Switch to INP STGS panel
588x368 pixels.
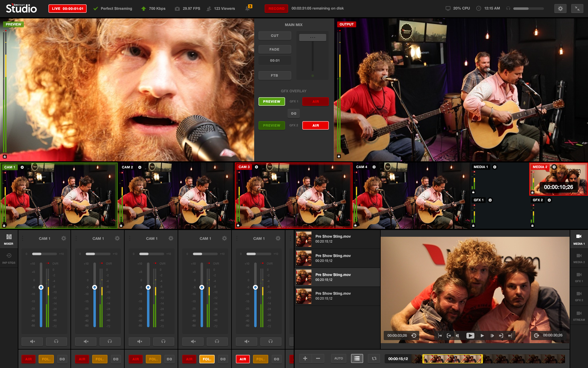[9, 258]
